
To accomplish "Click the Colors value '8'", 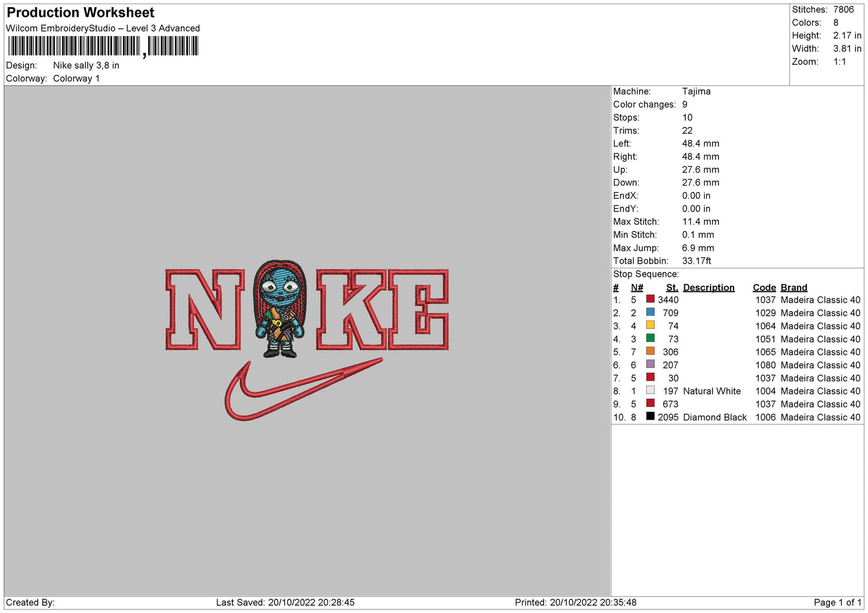I will 836,23.
